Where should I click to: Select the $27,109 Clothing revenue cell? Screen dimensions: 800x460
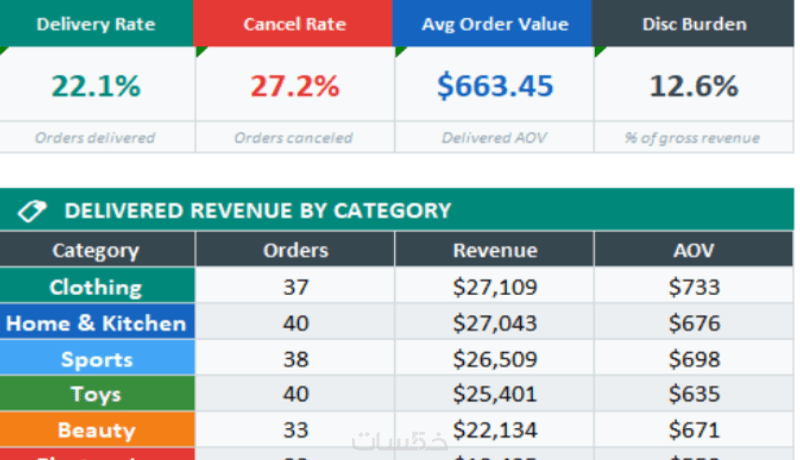tap(494, 287)
